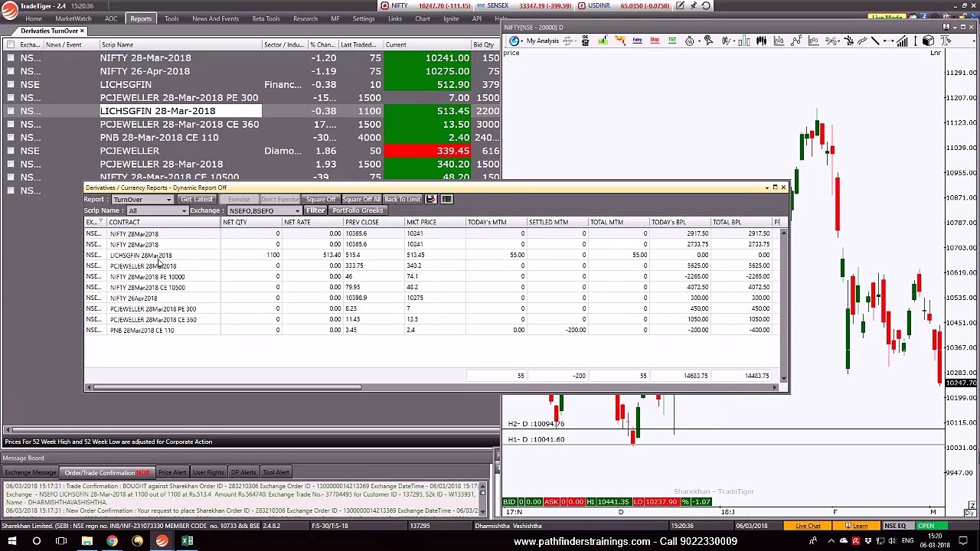Save the derivatives report with disk icon

pos(430,199)
